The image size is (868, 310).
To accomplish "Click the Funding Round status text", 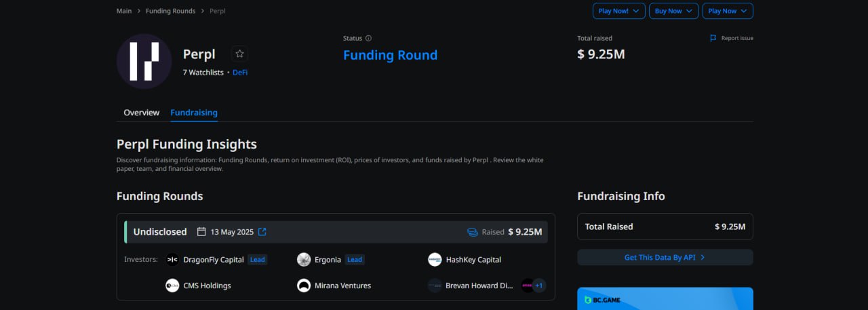I will (x=390, y=55).
